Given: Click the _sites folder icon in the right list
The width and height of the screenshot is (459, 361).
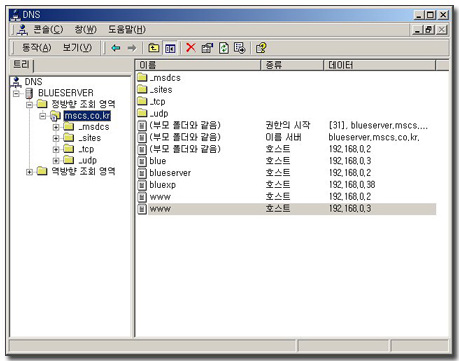Looking at the screenshot, I should click(142, 89).
